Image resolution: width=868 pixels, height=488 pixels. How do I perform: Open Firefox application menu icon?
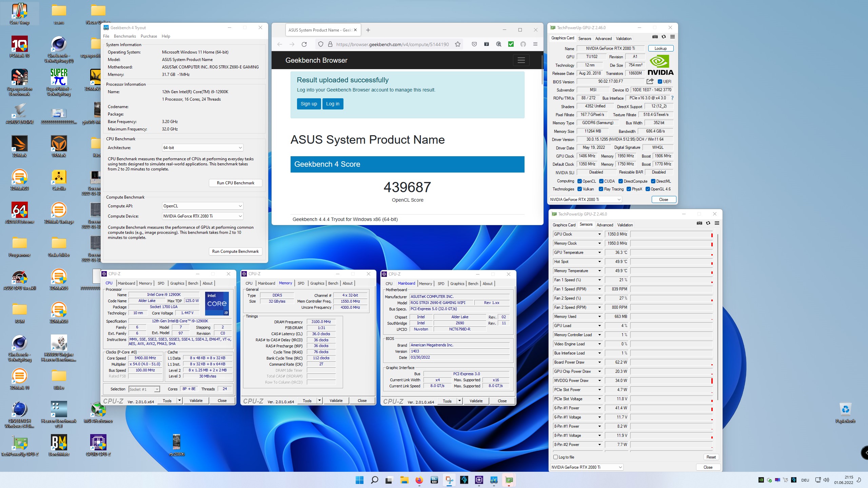pyautogui.click(x=535, y=44)
